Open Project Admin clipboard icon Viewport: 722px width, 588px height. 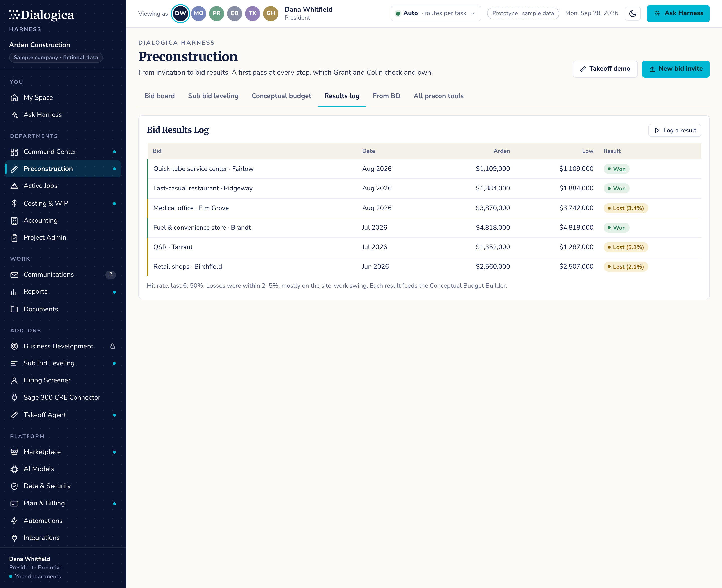[14, 237]
